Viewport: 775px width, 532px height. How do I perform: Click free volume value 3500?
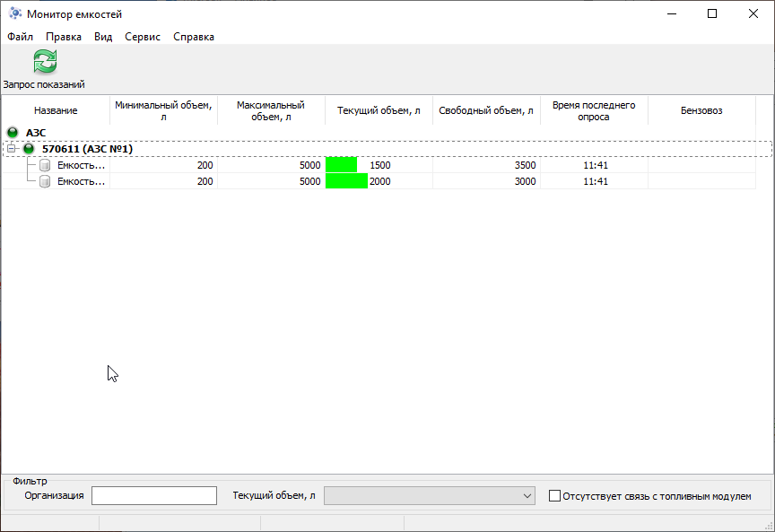[x=525, y=165]
